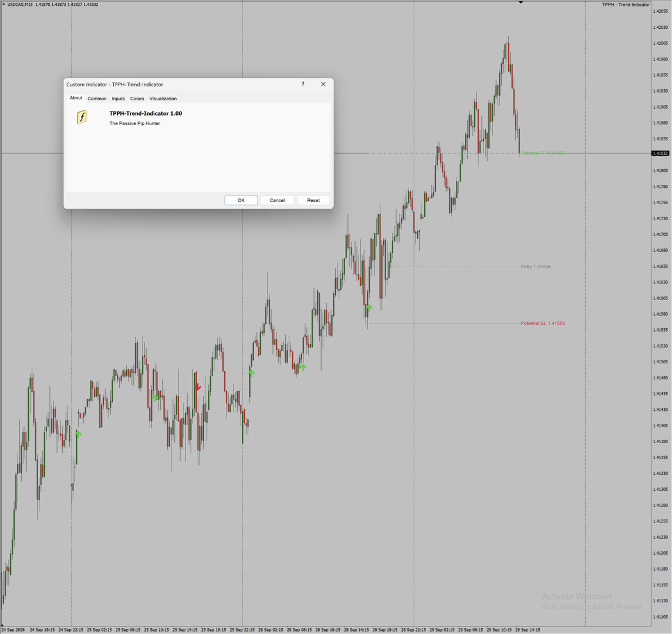
Task: Click the Entry 1.41654 line label
Action: point(536,267)
